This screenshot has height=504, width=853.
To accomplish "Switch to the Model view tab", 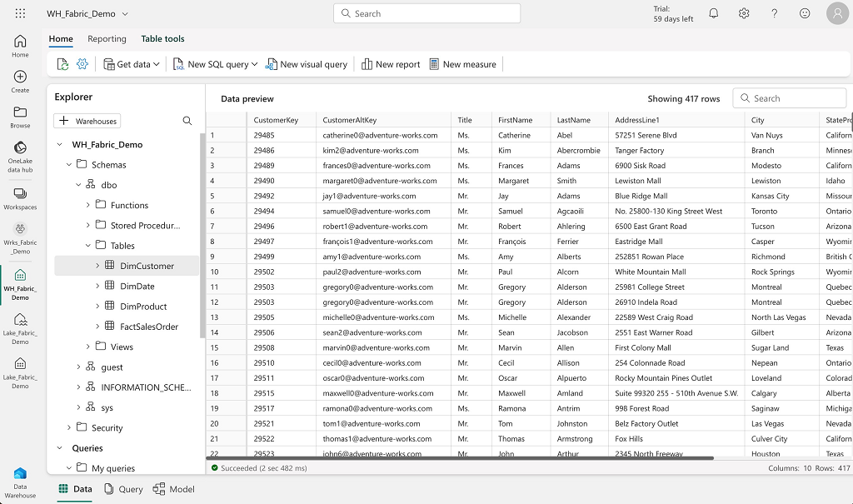I will [x=174, y=489].
